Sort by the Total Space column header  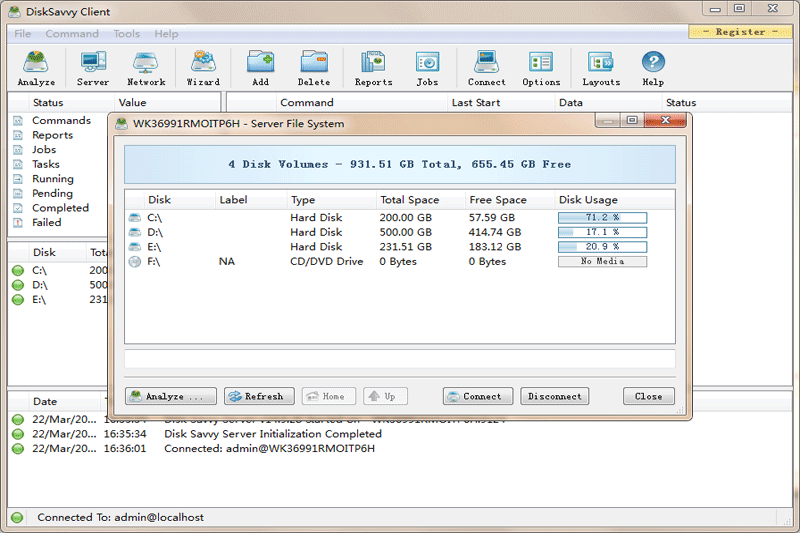pyautogui.click(x=420, y=200)
